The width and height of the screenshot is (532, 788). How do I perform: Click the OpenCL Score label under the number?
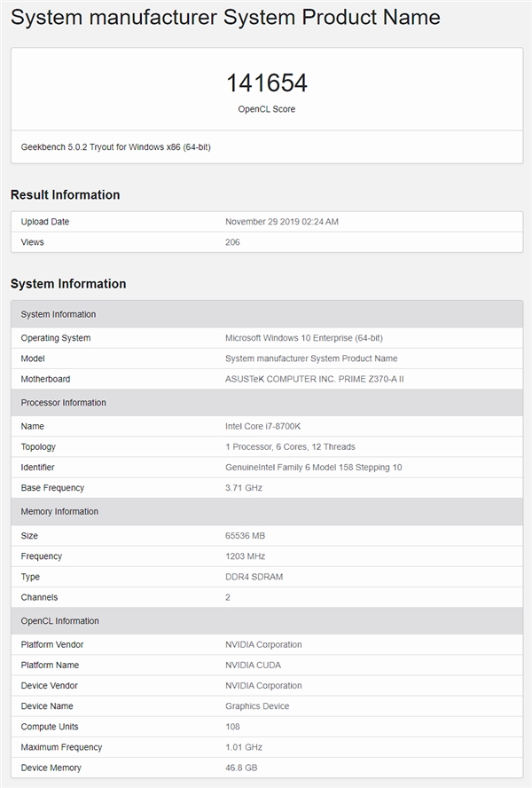pos(266,109)
